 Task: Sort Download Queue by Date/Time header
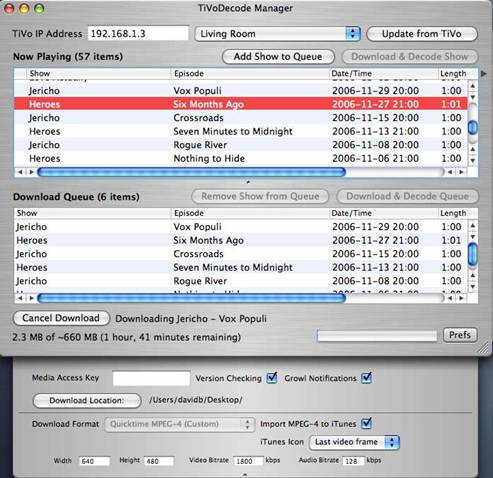pos(384,213)
